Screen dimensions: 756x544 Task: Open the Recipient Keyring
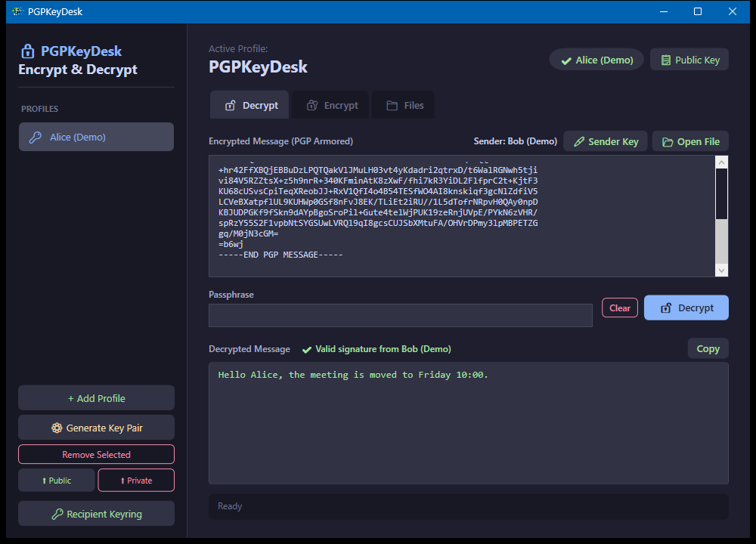[97, 514]
